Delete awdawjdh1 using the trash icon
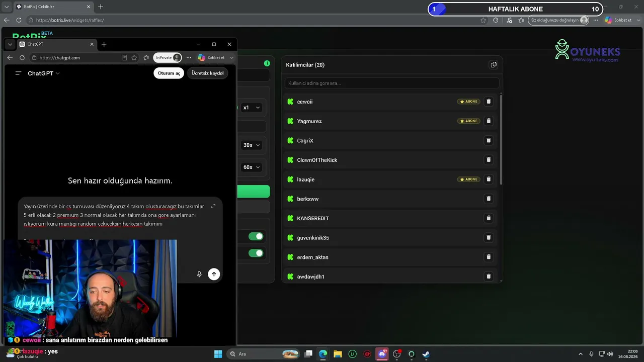The width and height of the screenshot is (644, 362). [x=488, y=277]
